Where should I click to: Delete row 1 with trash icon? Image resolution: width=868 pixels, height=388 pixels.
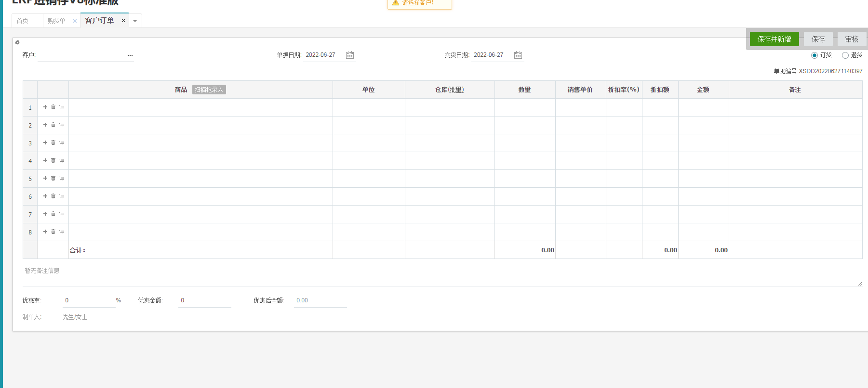click(53, 107)
